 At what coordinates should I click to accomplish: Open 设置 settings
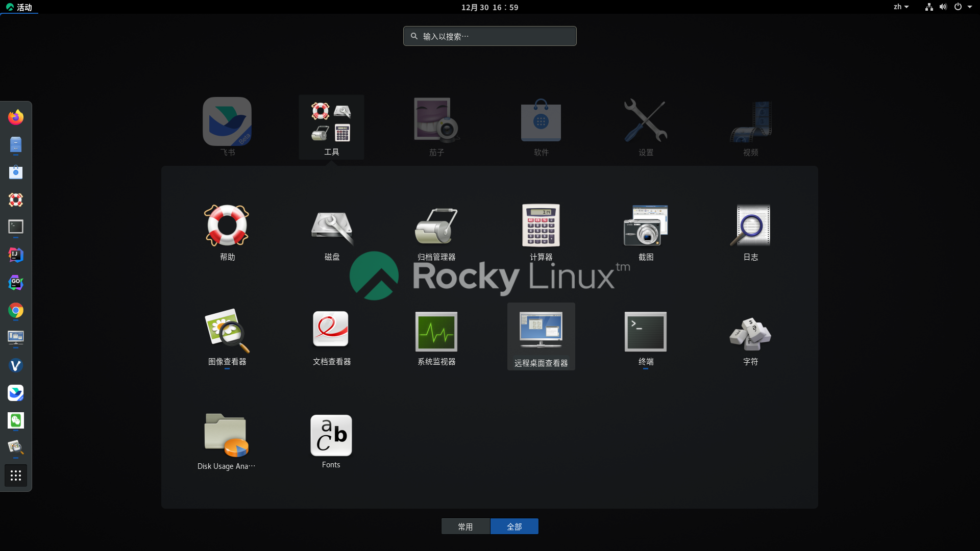pyautogui.click(x=646, y=127)
